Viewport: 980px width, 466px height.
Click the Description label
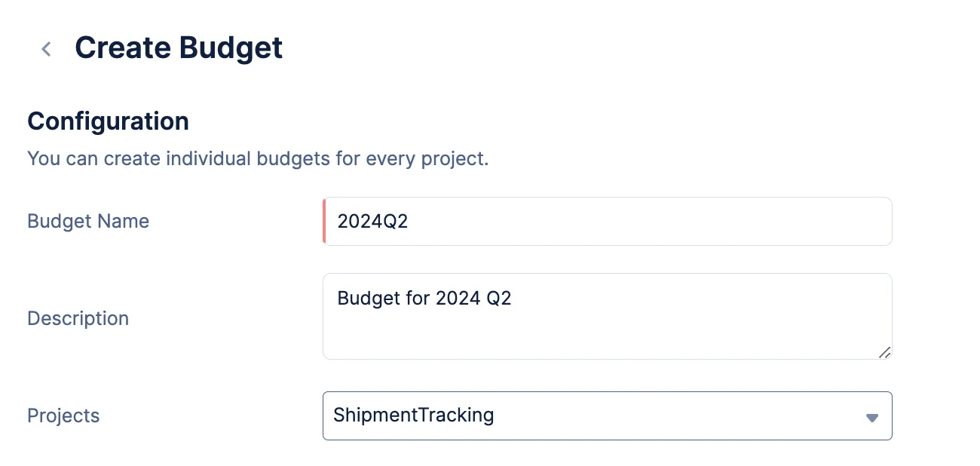click(78, 318)
